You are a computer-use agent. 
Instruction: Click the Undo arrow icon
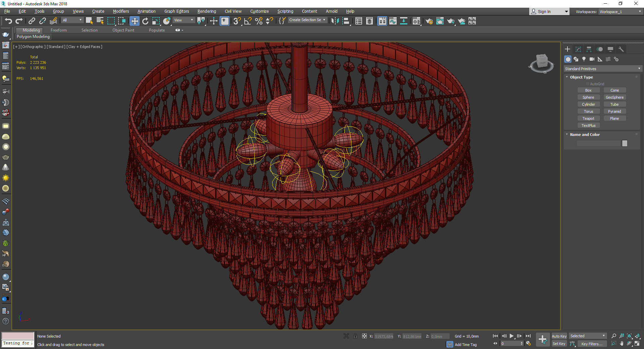click(8, 21)
